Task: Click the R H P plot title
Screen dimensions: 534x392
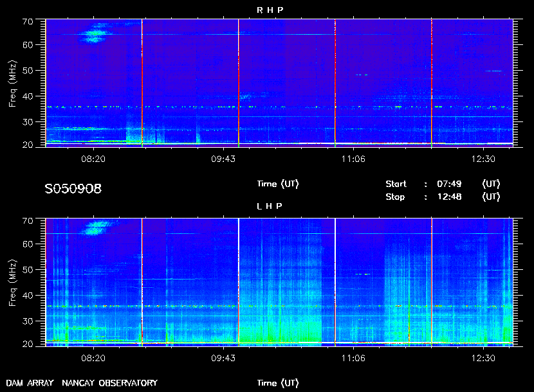Action: (x=270, y=10)
